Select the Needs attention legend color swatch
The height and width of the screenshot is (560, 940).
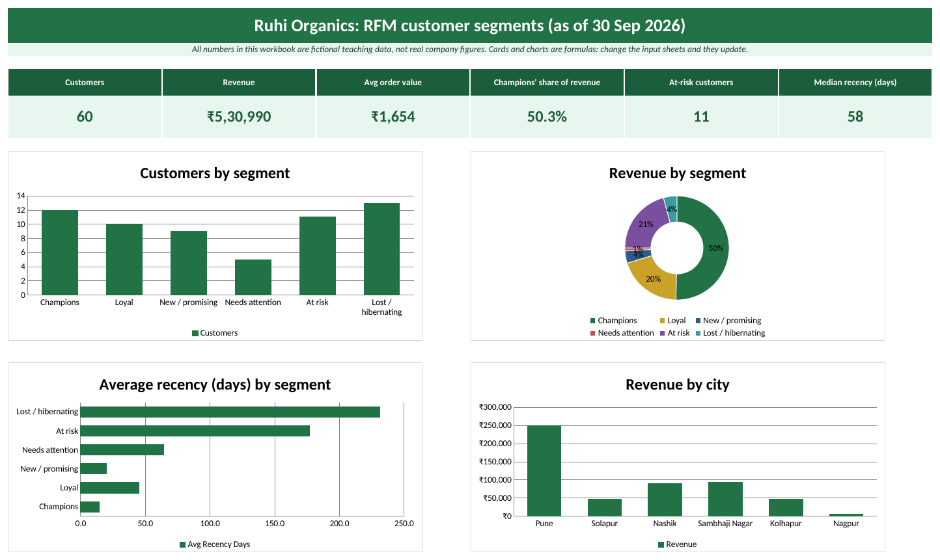pos(593,333)
